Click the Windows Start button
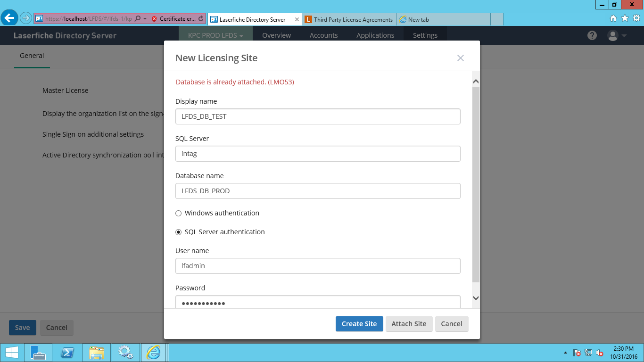 click(x=12, y=352)
